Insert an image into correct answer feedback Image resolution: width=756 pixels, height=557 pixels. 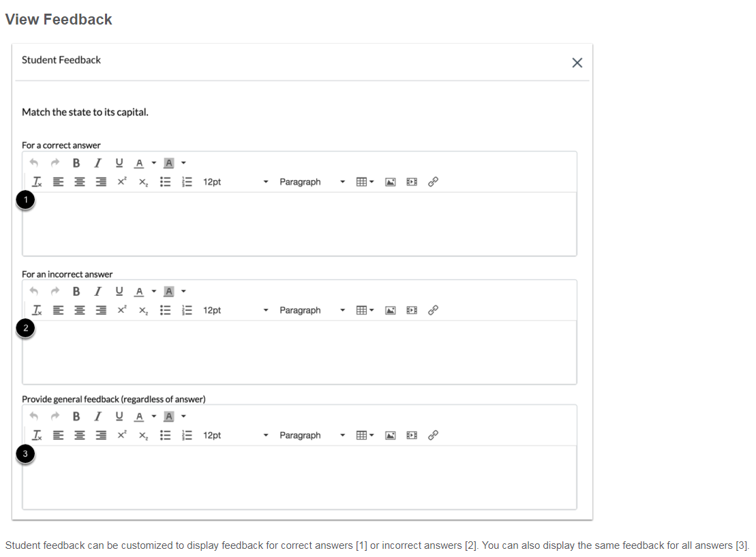390,181
